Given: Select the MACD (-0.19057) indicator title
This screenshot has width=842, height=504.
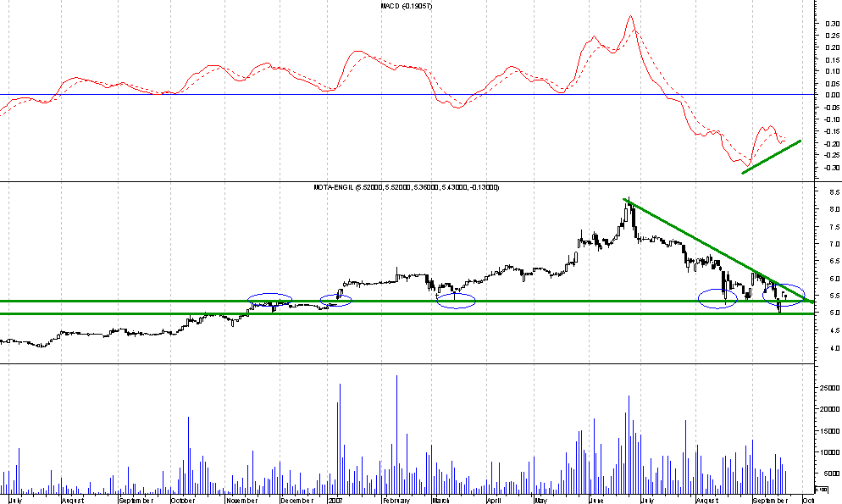Looking at the screenshot, I should point(405,7).
